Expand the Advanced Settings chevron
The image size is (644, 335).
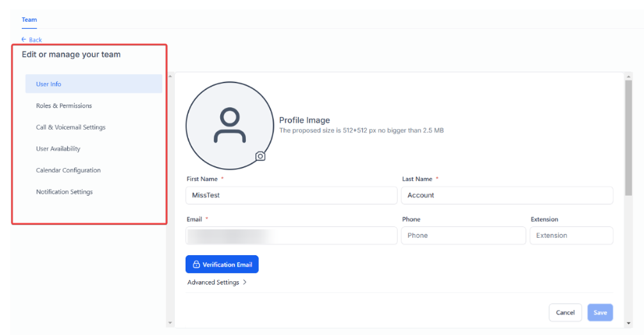245,282
